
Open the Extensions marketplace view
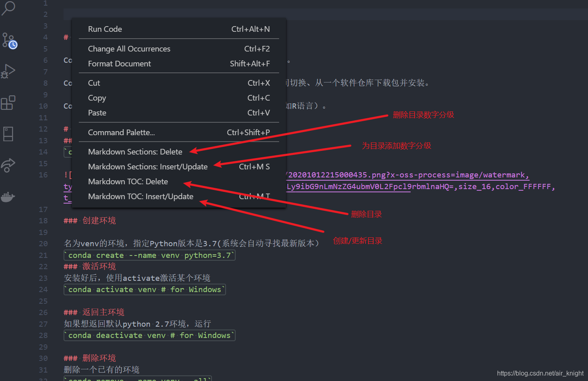coord(9,103)
